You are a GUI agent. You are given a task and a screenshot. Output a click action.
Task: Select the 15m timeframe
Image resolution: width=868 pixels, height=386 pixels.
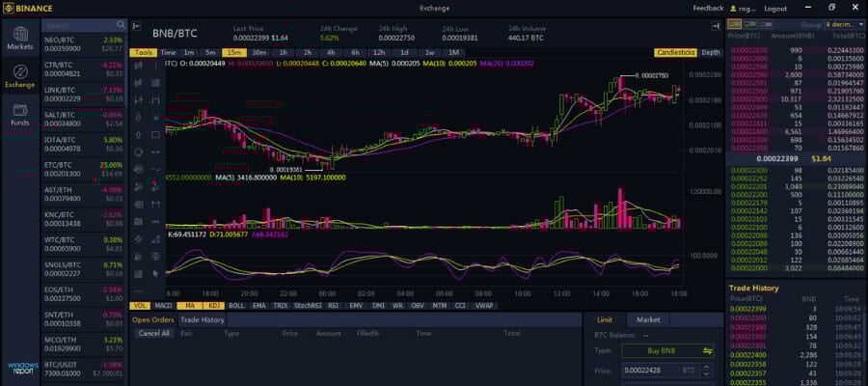click(x=234, y=53)
